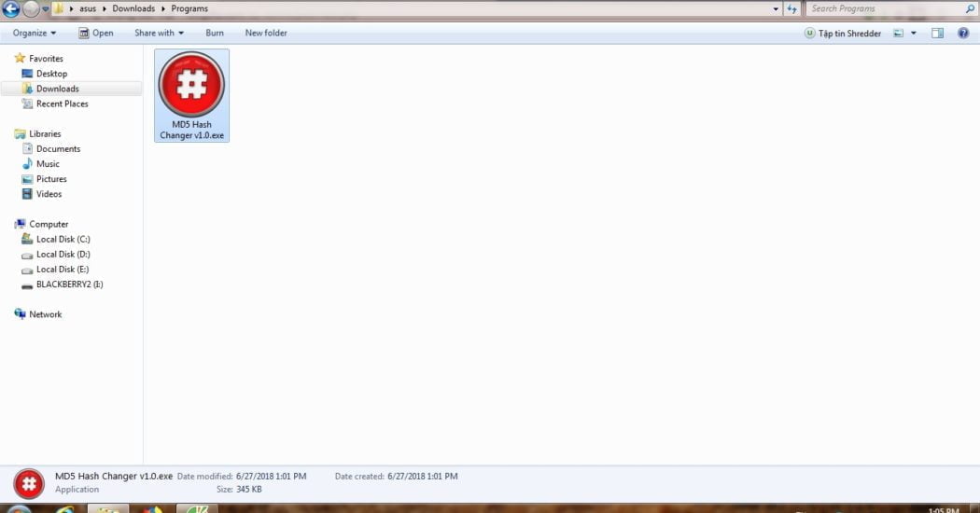
Task: Toggle the preview pane icon
Action: pos(937,34)
